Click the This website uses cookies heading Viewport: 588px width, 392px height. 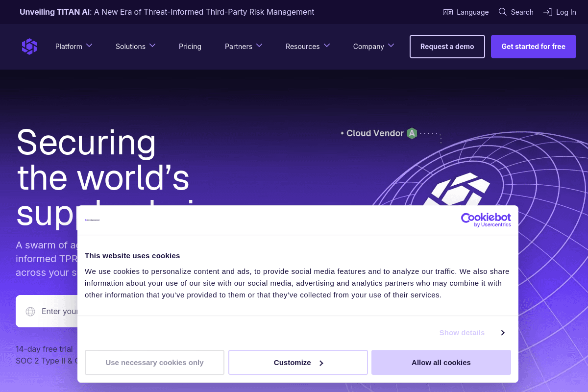point(132,255)
